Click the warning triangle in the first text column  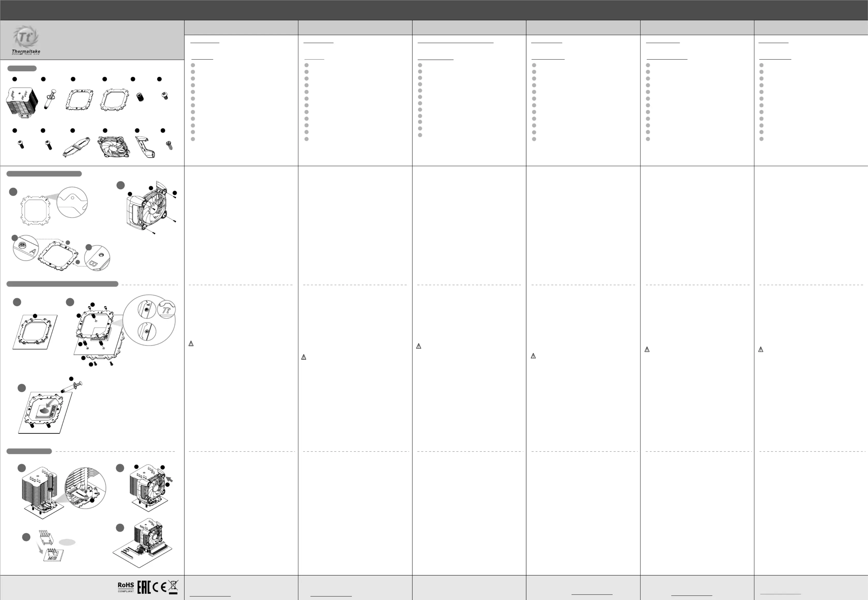coord(191,344)
